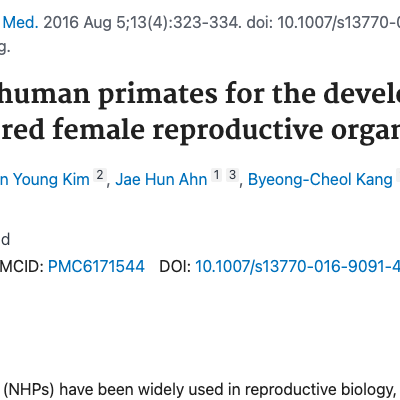Open the journal link ending in 'Med.'

tap(19, 23)
